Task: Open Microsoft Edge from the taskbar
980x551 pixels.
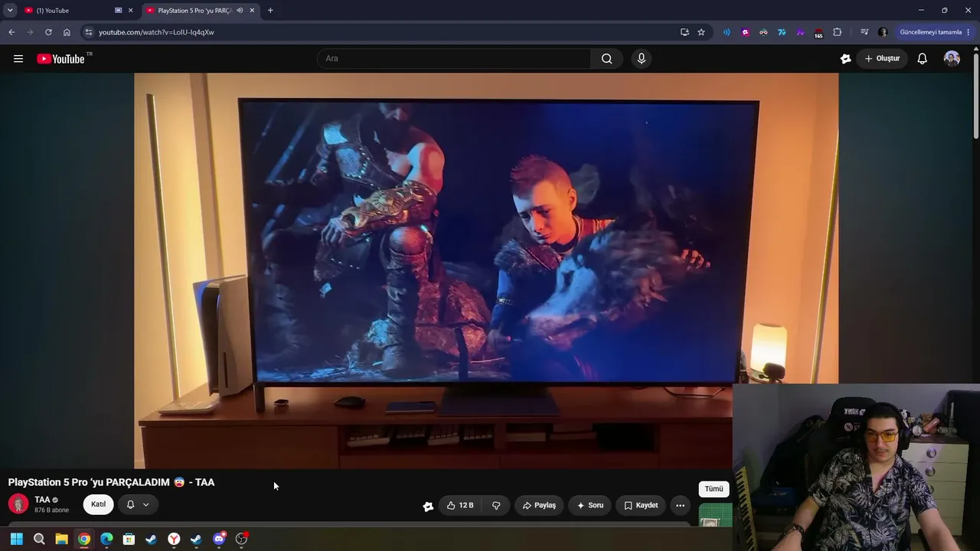Action: [x=106, y=539]
